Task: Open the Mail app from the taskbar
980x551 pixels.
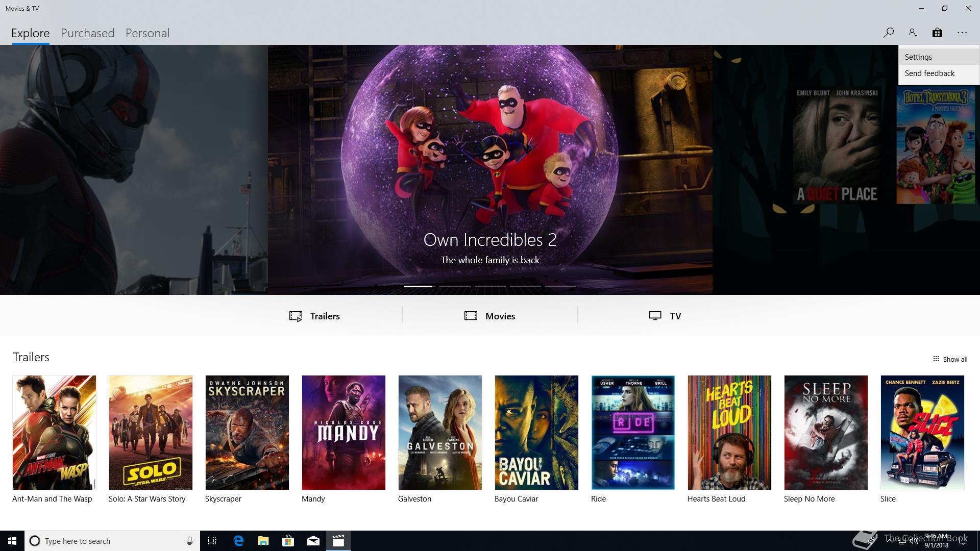Action: tap(313, 541)
